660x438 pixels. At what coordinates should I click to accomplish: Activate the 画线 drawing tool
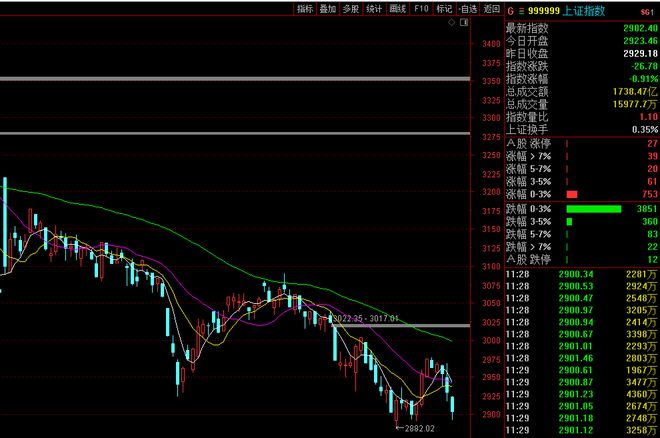coord(397,9)
